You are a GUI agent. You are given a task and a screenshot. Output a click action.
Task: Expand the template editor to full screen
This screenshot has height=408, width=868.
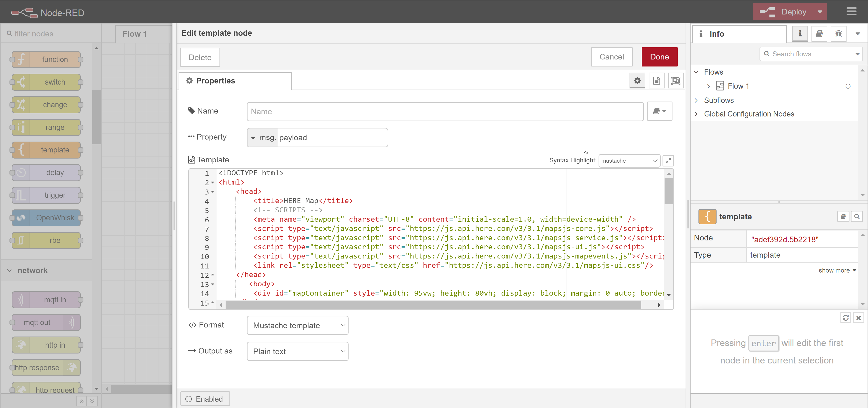(x=668, y=161)
